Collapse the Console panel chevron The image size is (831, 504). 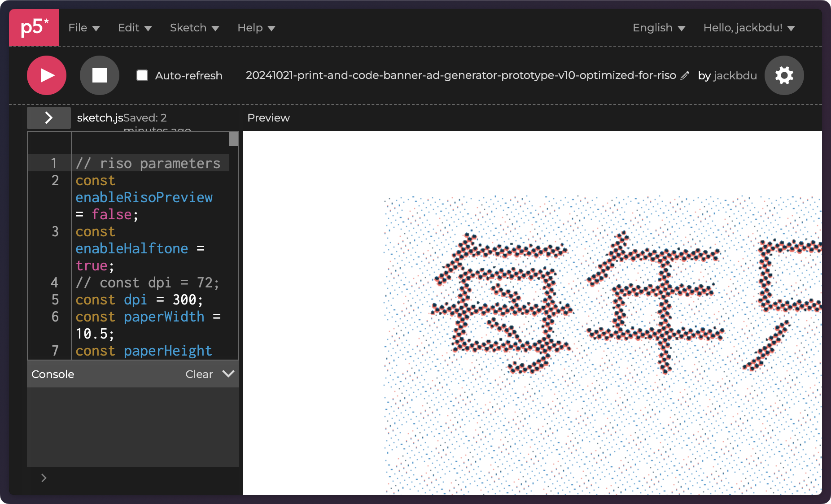(x=228, y=374)
